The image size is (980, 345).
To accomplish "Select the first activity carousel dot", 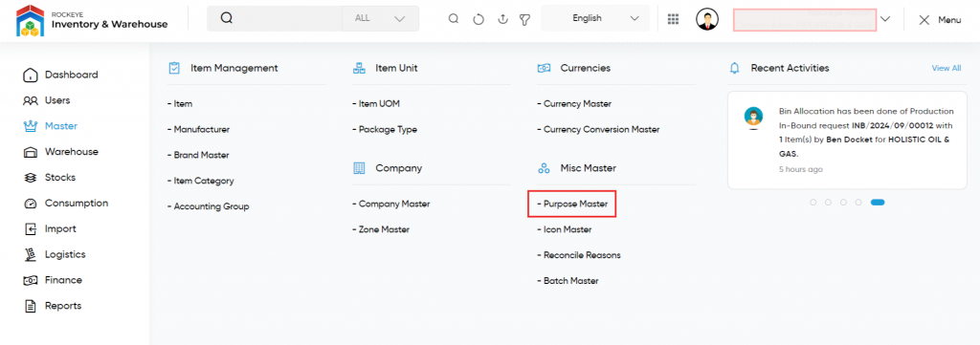I will 813,203.
